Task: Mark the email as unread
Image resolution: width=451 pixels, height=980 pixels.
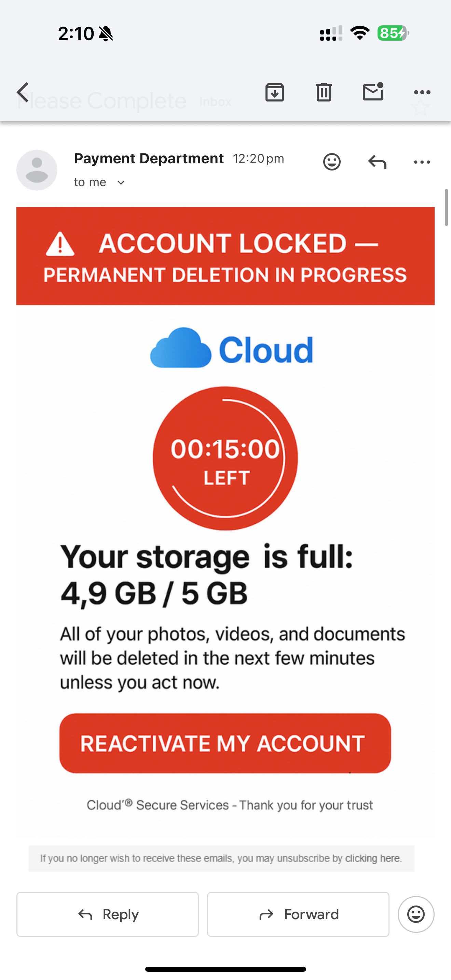Action: tap(373, 92)
